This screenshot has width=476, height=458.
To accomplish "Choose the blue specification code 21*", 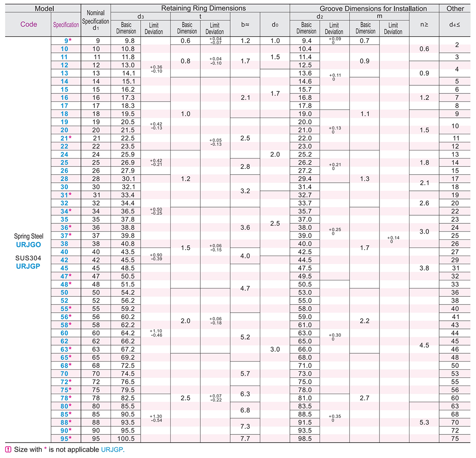I will (x=66, y=138).
